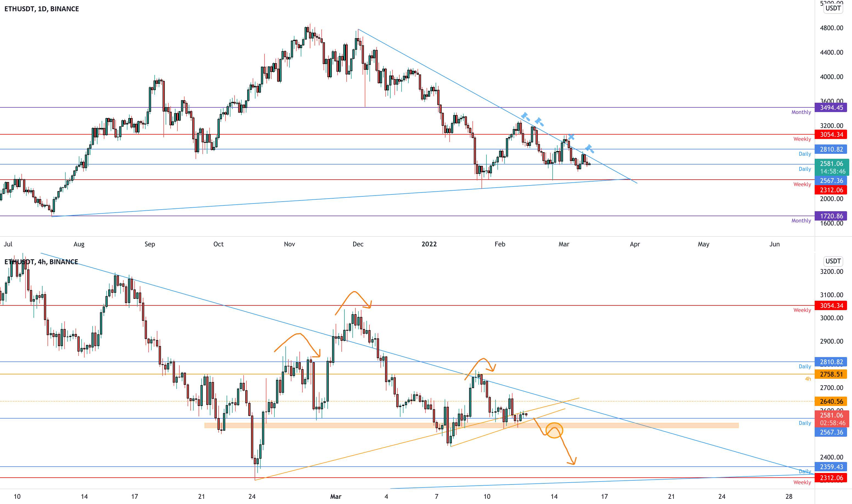852x504 pixels.
Task: Click the Nov label on the 1D time axis
Action: click(289, 244)
